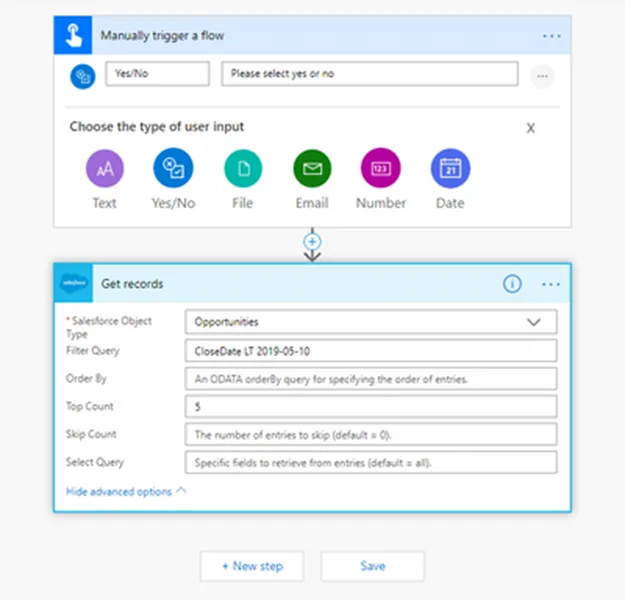Screen dimensions: 625x600
Task: Click the Order By field
Action: [x=371, y=379]
